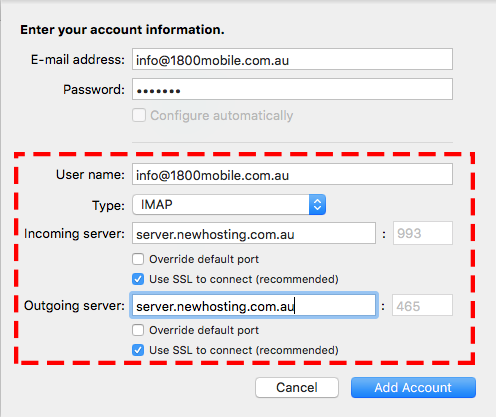This screenshot has height=417, width=496.
Task: Click the blue up-down arrows on Type selector
Action: (317, 204)
